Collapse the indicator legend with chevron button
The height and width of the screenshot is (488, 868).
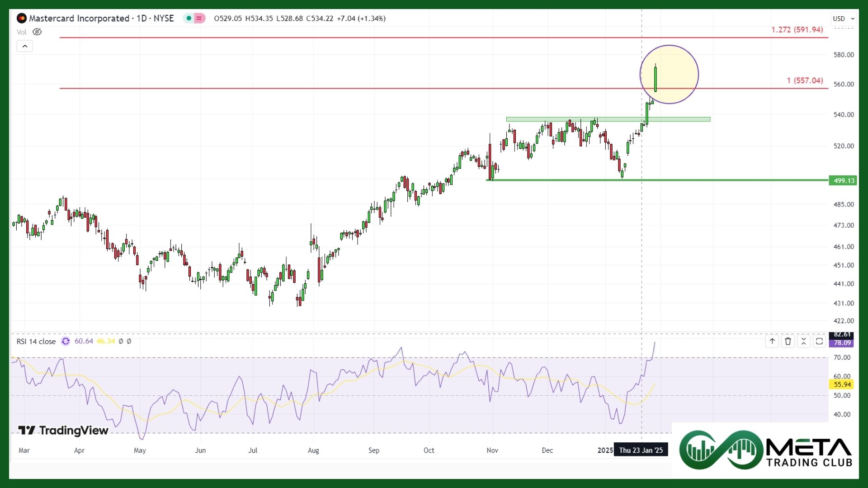tap(25, 46)
